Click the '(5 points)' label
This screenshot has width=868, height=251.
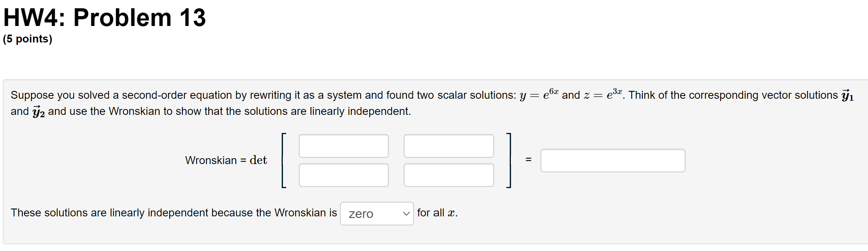tap(28, 39)
